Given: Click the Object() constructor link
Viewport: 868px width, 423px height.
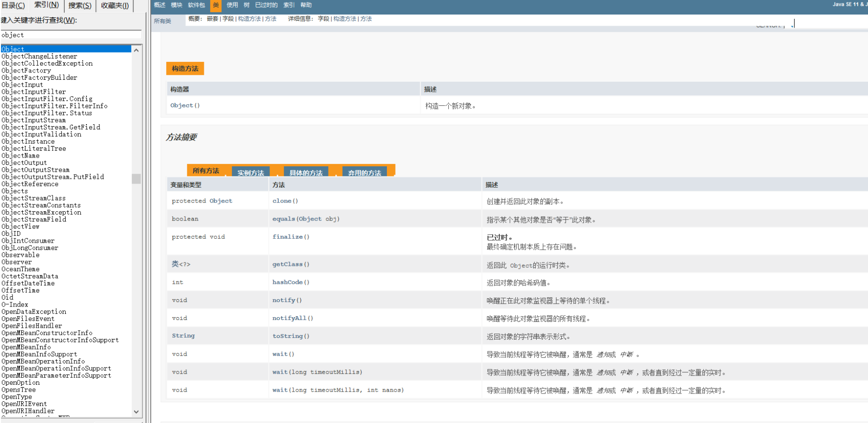Looking at the screenshot, I should coord(185,105).
